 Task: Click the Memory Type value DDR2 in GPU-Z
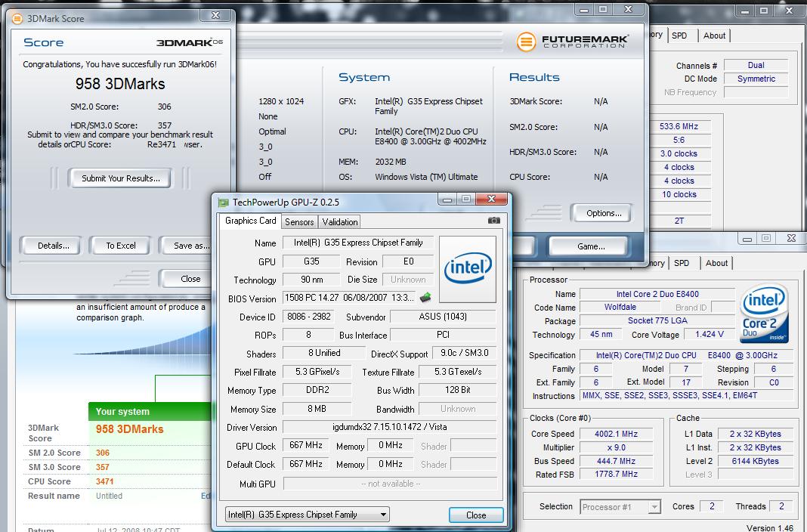click(317, 390)
